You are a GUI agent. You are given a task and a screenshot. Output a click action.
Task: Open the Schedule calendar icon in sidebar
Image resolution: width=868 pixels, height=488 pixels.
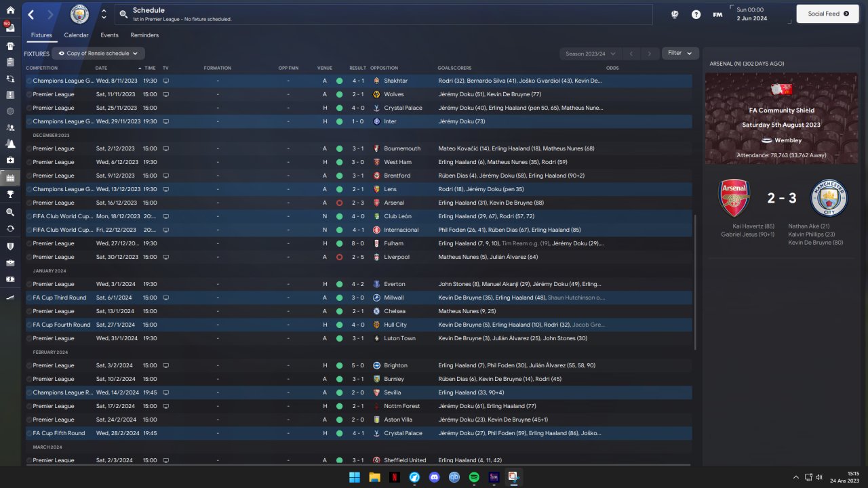tap(10, 178)
